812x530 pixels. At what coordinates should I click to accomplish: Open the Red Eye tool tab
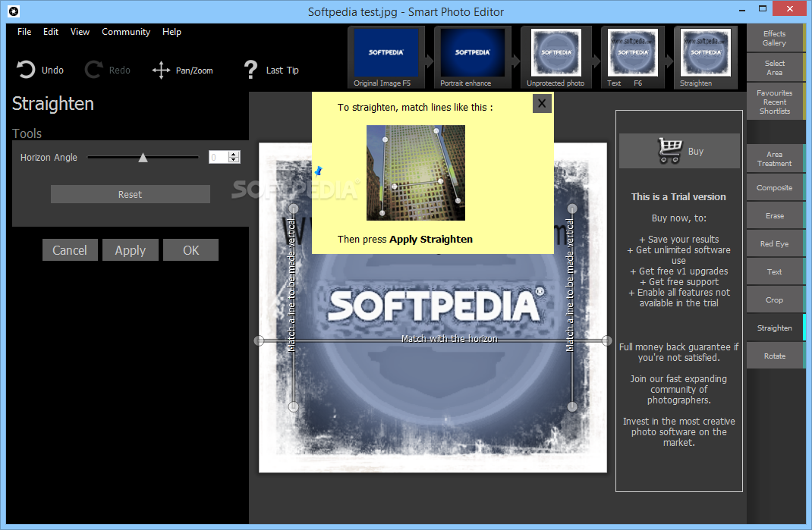pyautogui.click(x=776, y=243)
